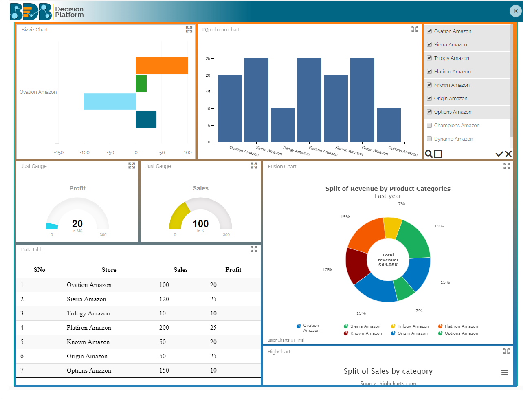Click the search magnifier in filter list
Viewport: 532px width, 399px height.
point(429,154)
